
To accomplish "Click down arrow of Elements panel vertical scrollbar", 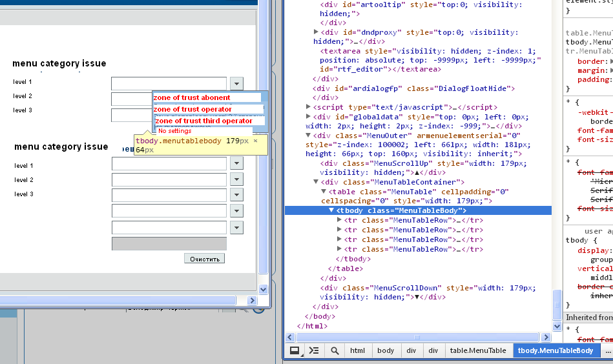I will (557, 326).
